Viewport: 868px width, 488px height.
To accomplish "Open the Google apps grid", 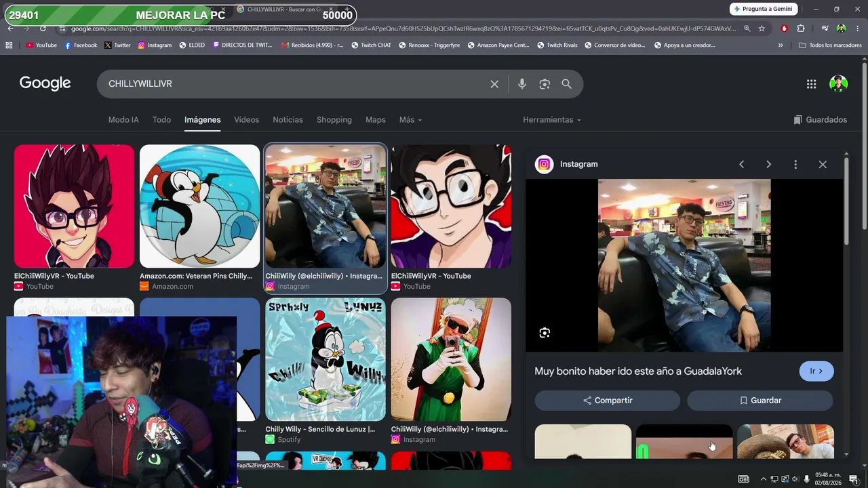I will 811,84.
